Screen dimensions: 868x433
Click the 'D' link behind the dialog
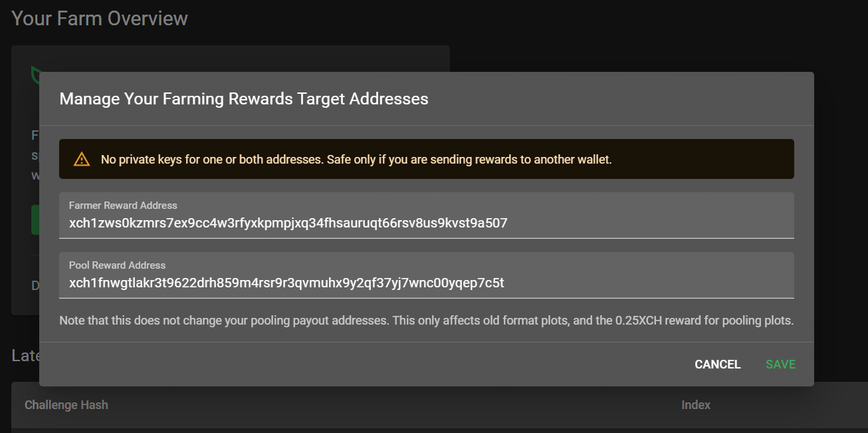click(x=35, y=285)
